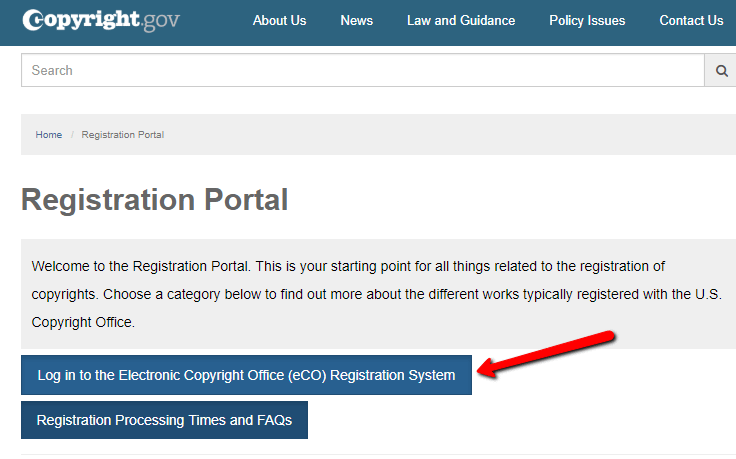Open the About Us menu

pyautogui.click(x=279, y=20)
